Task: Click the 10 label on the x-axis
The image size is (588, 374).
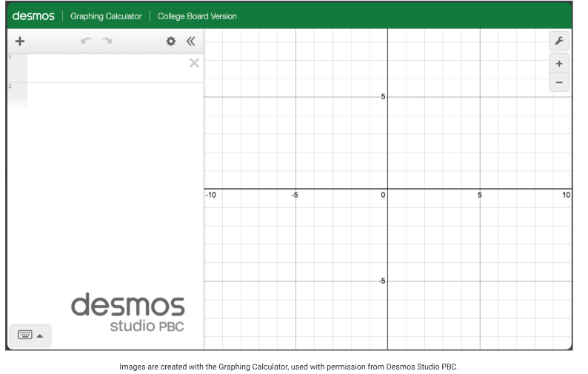Action: click(567, 195)
